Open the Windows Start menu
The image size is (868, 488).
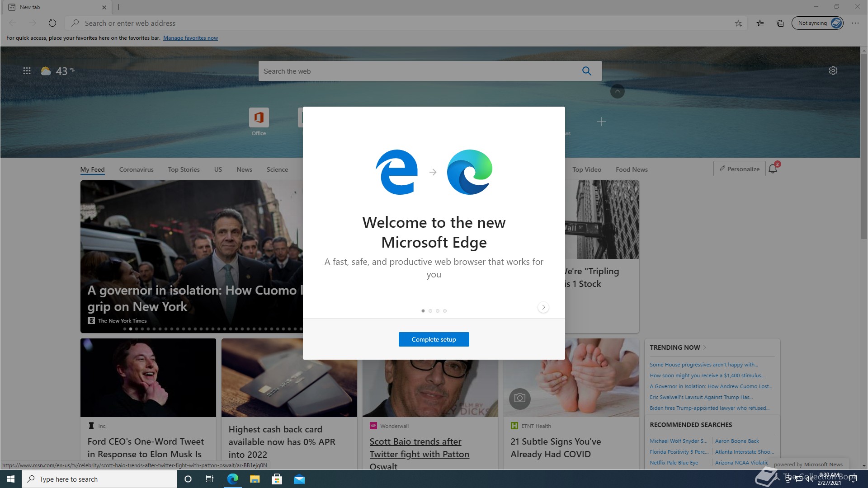(11, 479)
